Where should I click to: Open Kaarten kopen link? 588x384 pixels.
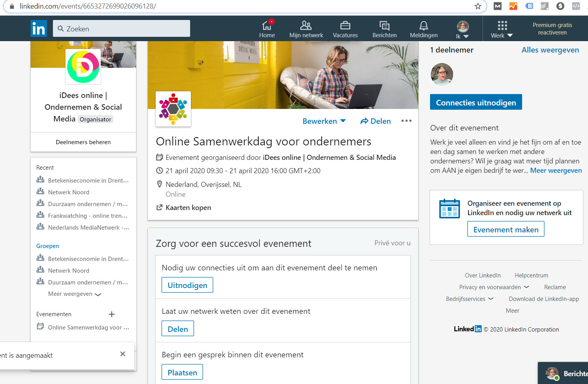click(x=188, y=208)
